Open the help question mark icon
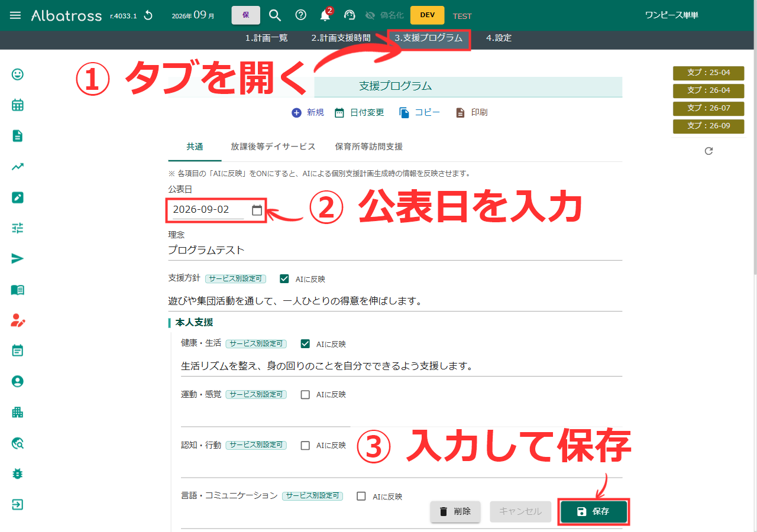The image size is (757, 532). tap(300, 15)
